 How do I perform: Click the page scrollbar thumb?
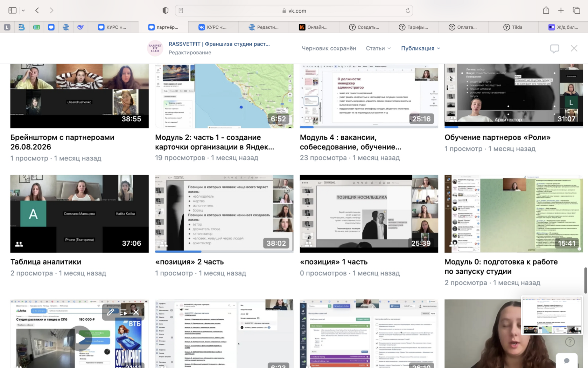(x=586, y=280)
